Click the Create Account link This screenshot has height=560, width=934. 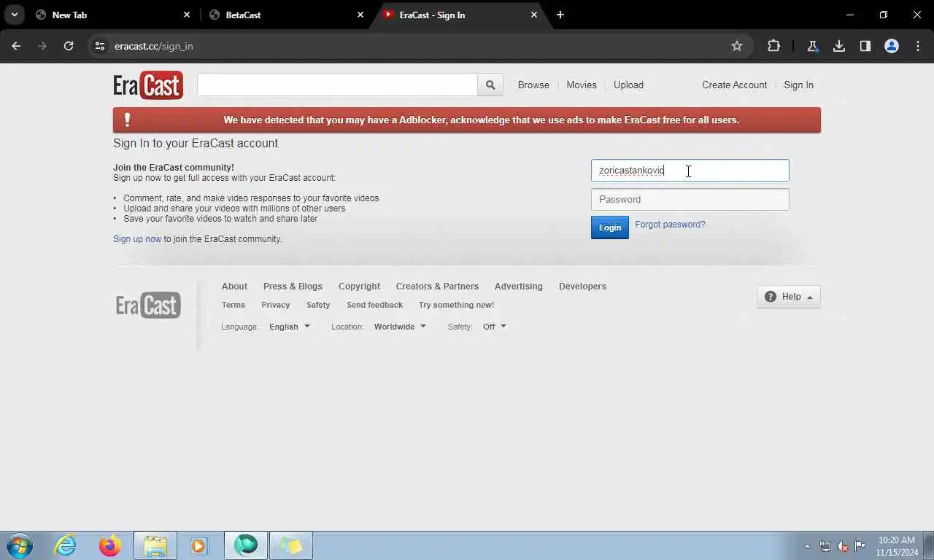734,85
